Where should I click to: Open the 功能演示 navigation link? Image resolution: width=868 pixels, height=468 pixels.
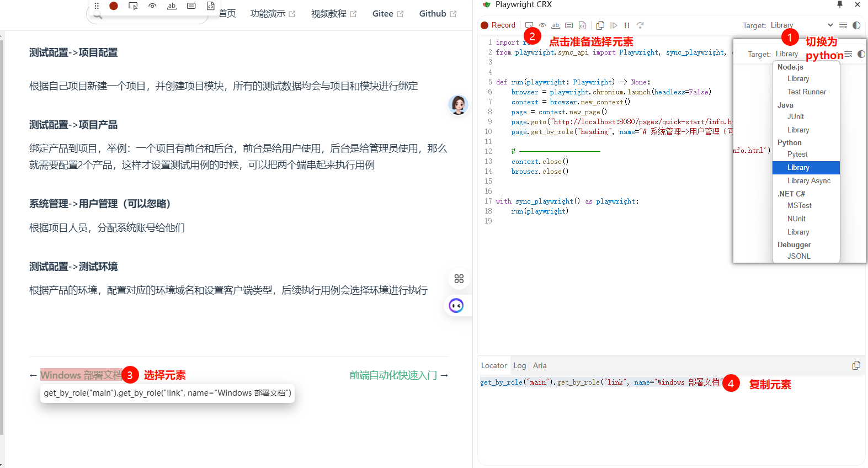click(x=273, y=13)
